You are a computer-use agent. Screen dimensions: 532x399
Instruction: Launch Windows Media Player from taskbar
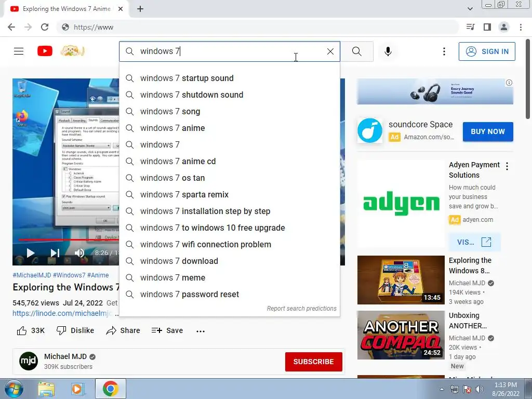78,389
